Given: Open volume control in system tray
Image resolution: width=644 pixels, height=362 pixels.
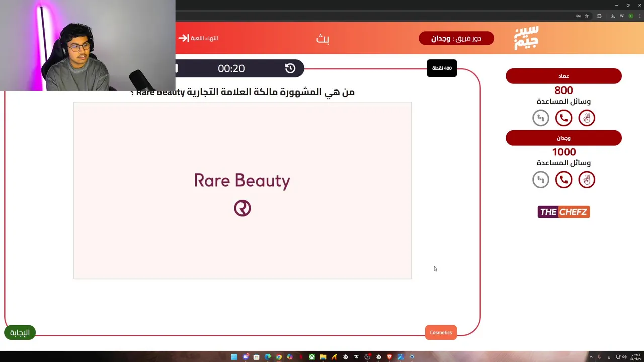Looking at the screenshot, I should (624, 357).
